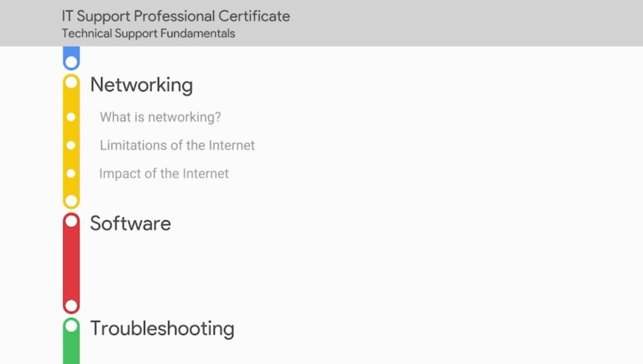This screenshot has height=364, width=643.
Task: Click the gray header banner area
Action: point(435,23)
